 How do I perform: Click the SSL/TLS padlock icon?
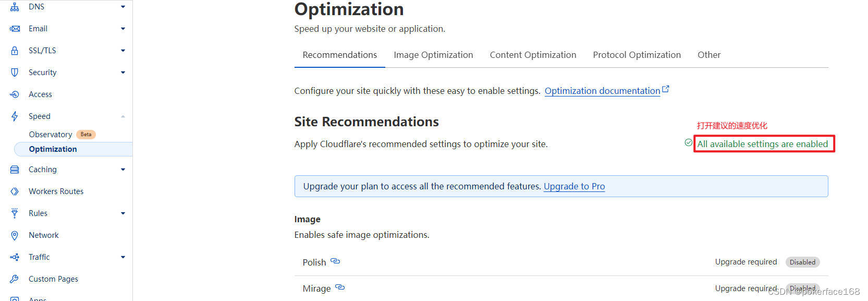(x=15, y=51)
